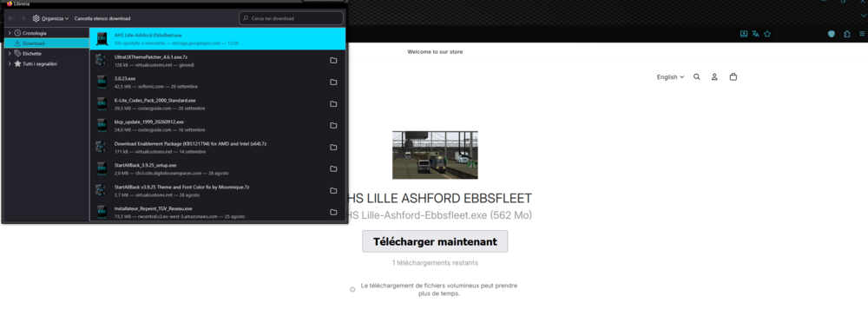Click the translate page icon in address bar
Screen dimensions: 868x316
[x=756, y=34]
